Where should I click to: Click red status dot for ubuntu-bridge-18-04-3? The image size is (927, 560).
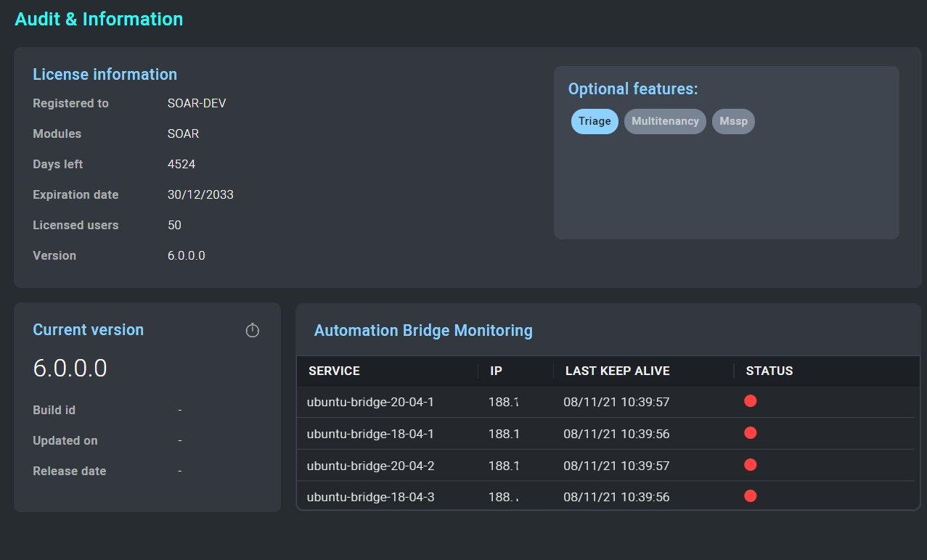(751, 496)
